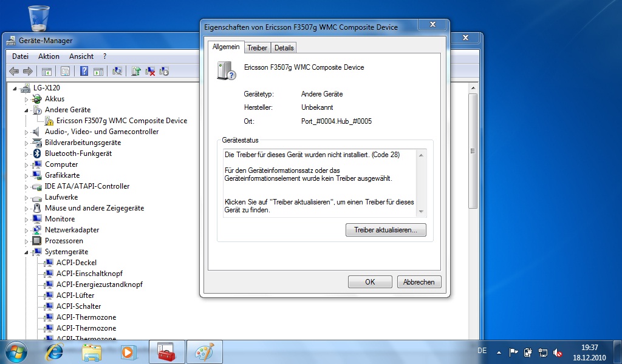The width and height of the screenshot is (622, 364).
Task: Select the ACPI-Deckel device
Action: [76, 263]
